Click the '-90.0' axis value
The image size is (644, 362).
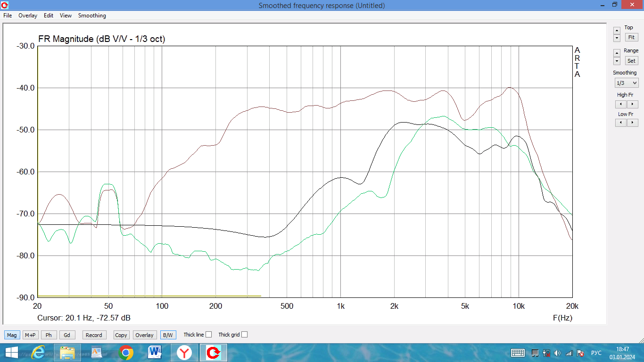click(x=25, y=297)
